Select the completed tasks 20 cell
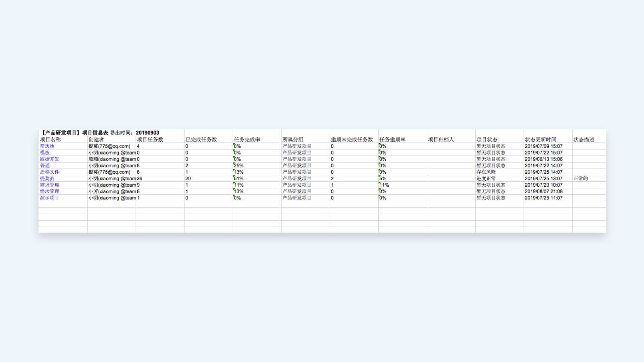 pyautogui.click(x=209, y=179)
